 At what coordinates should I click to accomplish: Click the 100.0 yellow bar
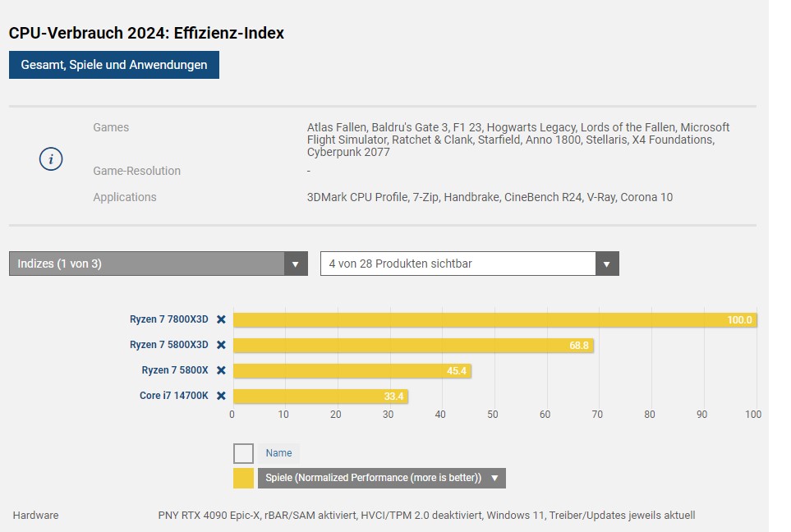495,319
